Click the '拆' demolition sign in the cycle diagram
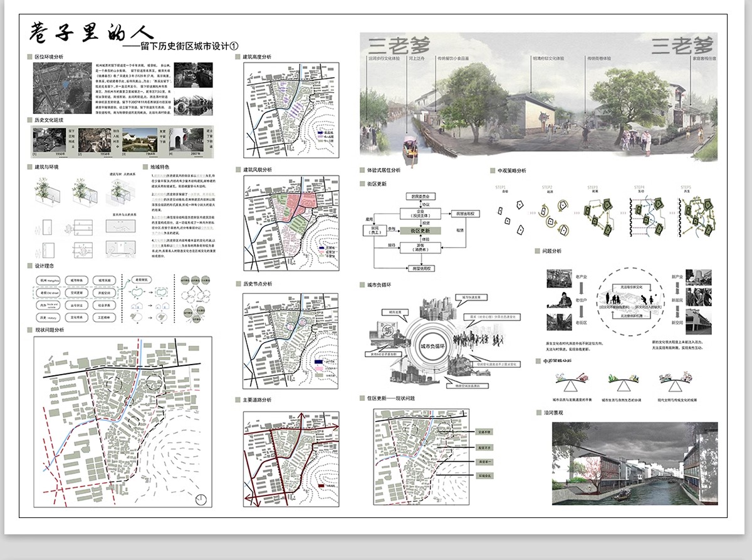Screen dimensions: 752x560 (389, 330)
